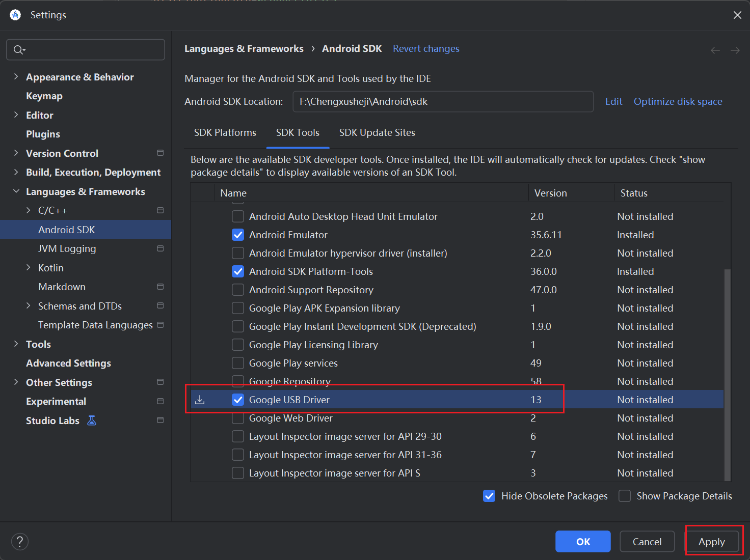The height and width of the screenshot is (560, 750).
Task: Click Edit link for SDK location
Action: (613, 101)
